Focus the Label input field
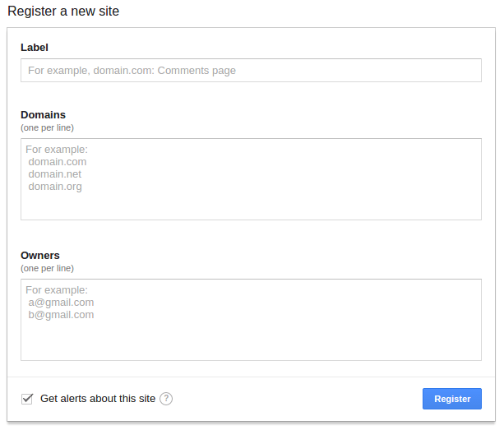This screenshot has width=504, height=430. pos(251,71)
